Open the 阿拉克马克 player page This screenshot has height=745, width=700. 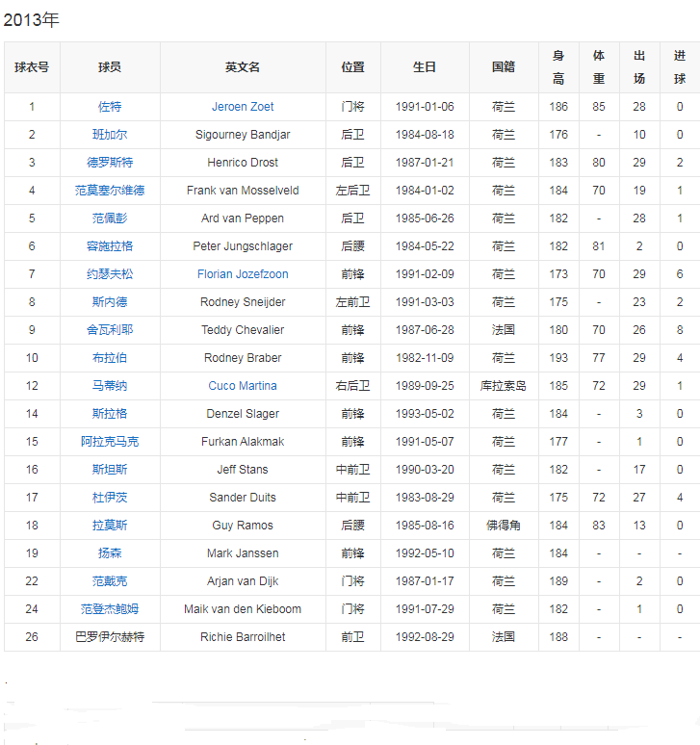point(110,442)
